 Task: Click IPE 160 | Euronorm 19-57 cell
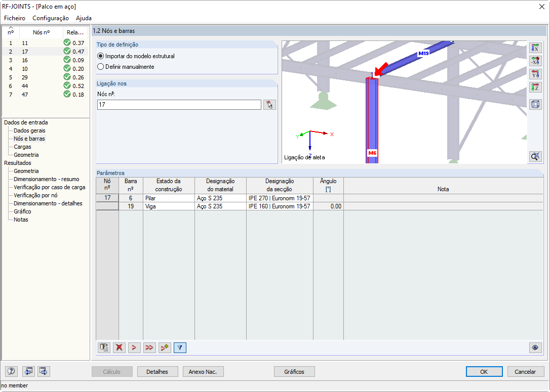coord(280,206)
